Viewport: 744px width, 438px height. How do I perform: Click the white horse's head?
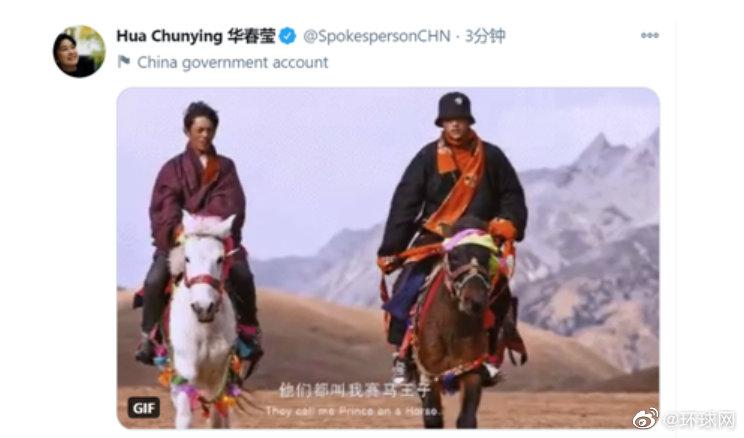tap(205, 266)
